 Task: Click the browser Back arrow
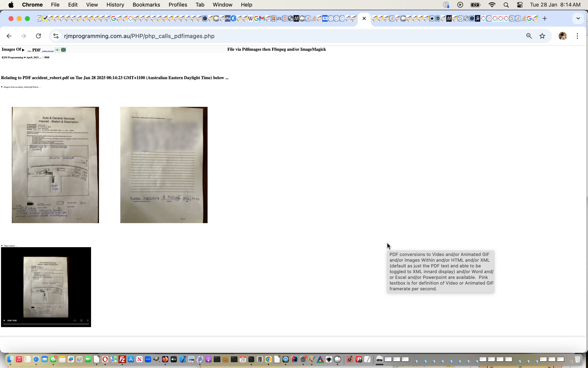(x=9, y=36)
